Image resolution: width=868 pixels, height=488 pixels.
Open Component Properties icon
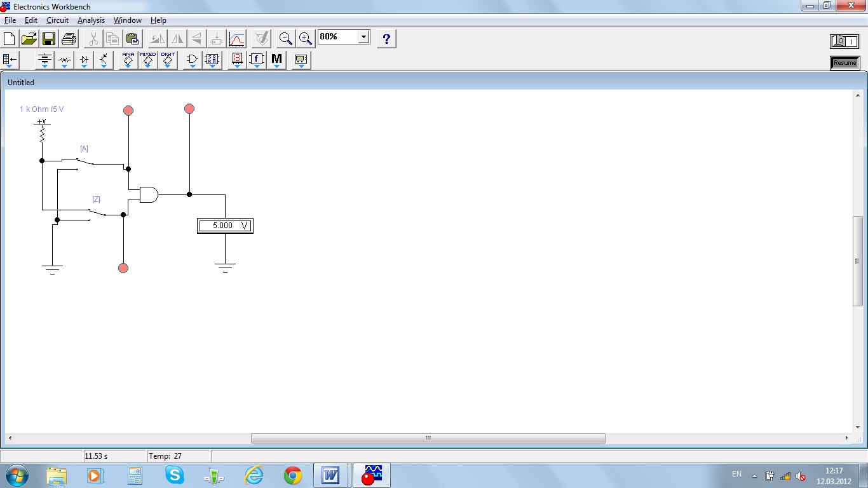coord(261,39)
